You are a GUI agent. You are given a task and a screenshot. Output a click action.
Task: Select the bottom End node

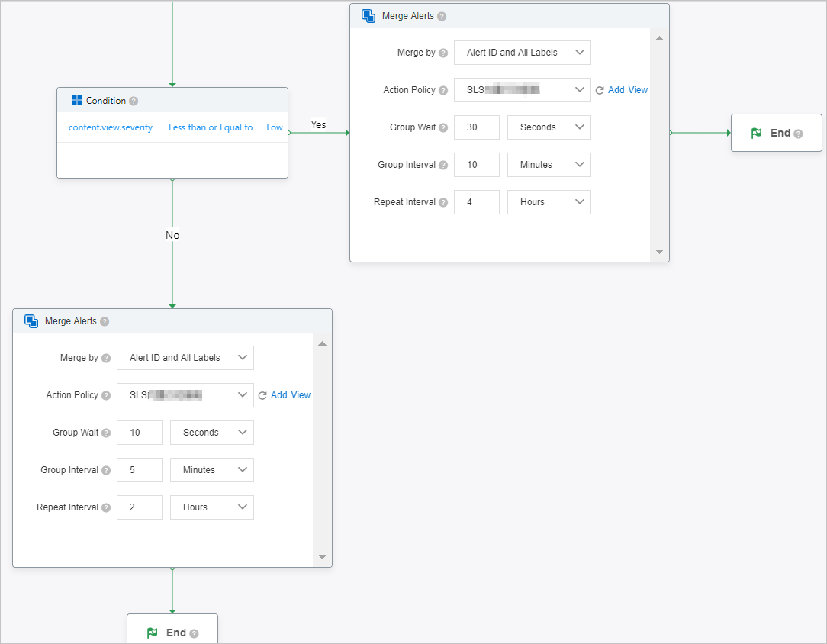click(x=172, y=629)
